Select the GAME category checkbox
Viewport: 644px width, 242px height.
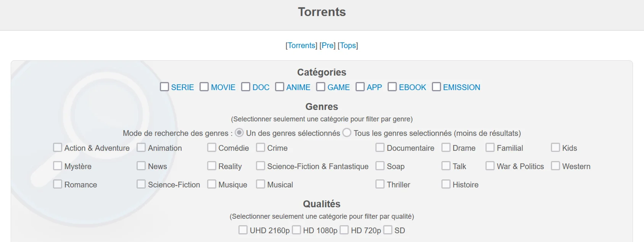(x=321, y=87)
